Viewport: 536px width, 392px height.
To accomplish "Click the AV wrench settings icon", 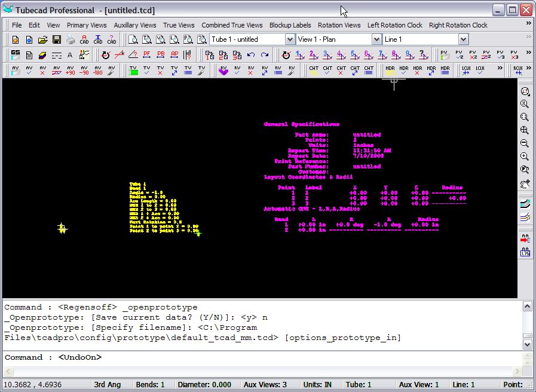I will click(111, 70).
